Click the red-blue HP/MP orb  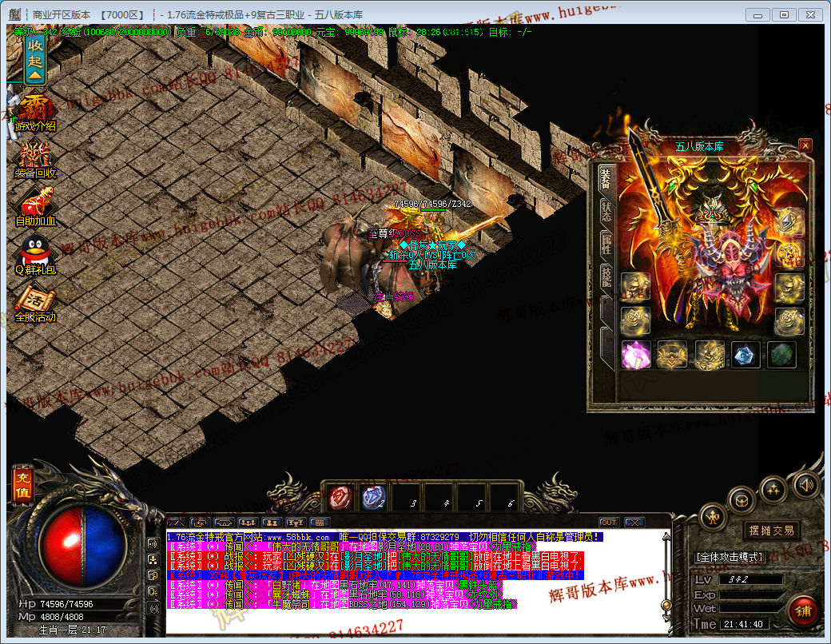[x=82, y=546]
